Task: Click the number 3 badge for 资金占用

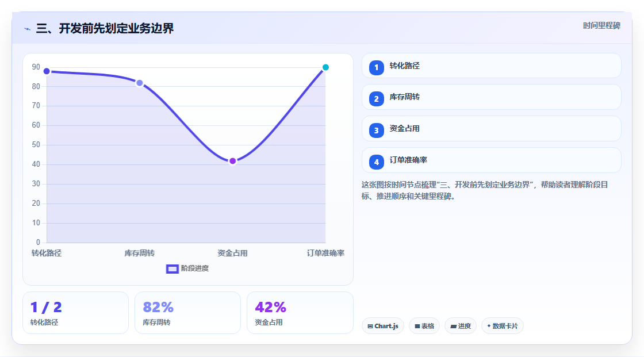Action: pyautogui.click(x=376, y=130)
